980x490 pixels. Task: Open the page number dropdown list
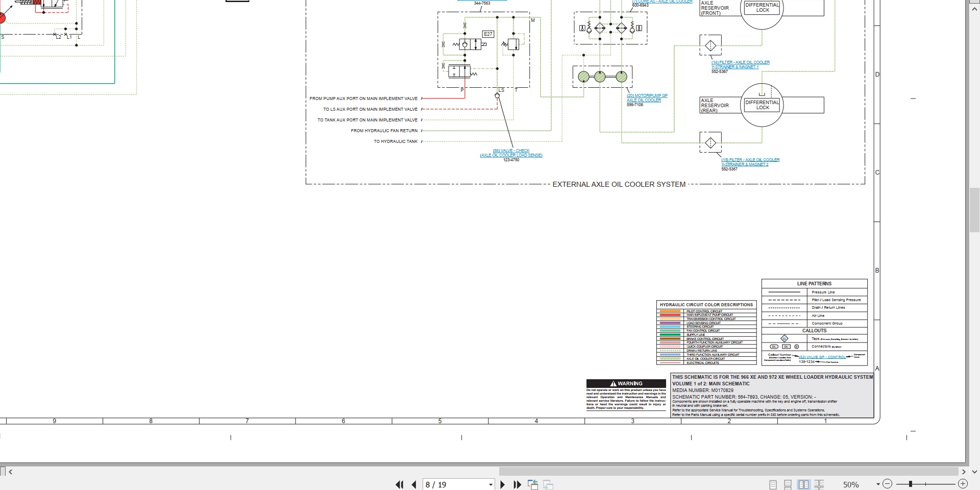point(491,484)
